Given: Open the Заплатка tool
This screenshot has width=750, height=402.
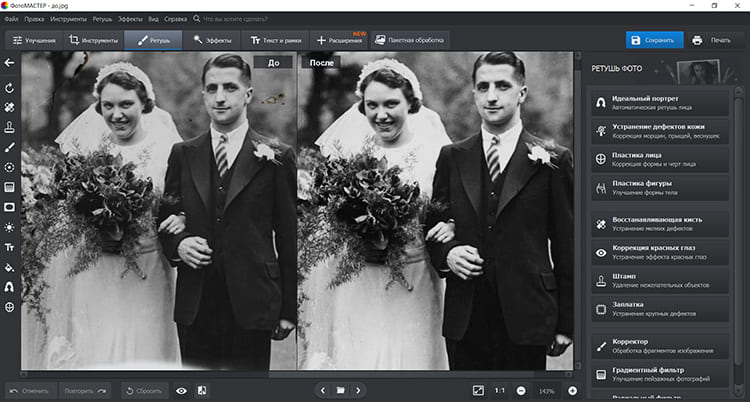Looking at the screenshot, I should pos(660,309).
